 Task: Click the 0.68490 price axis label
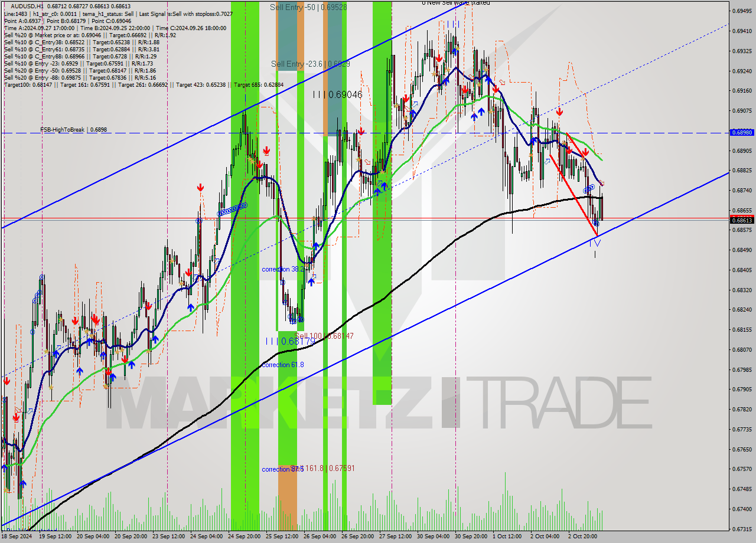[x=742, y=250]
